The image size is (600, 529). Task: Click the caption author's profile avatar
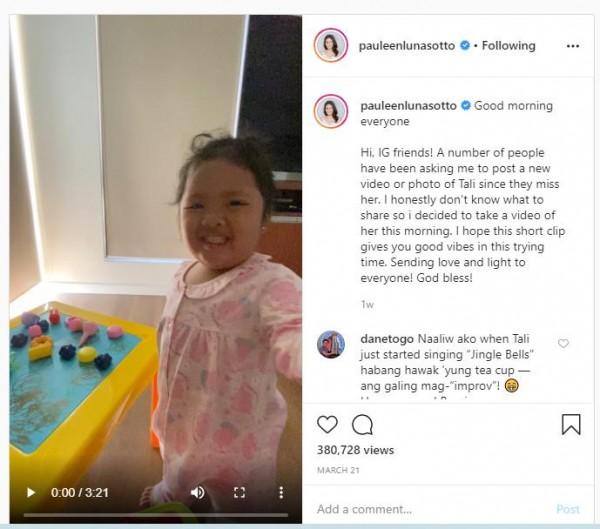click(x=331, y=111)
